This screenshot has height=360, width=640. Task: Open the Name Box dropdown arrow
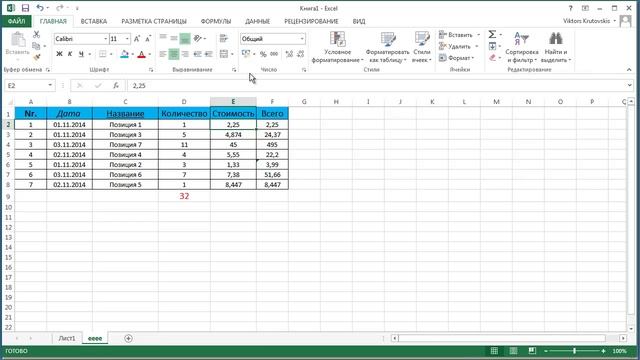click(x=50, y=85)
